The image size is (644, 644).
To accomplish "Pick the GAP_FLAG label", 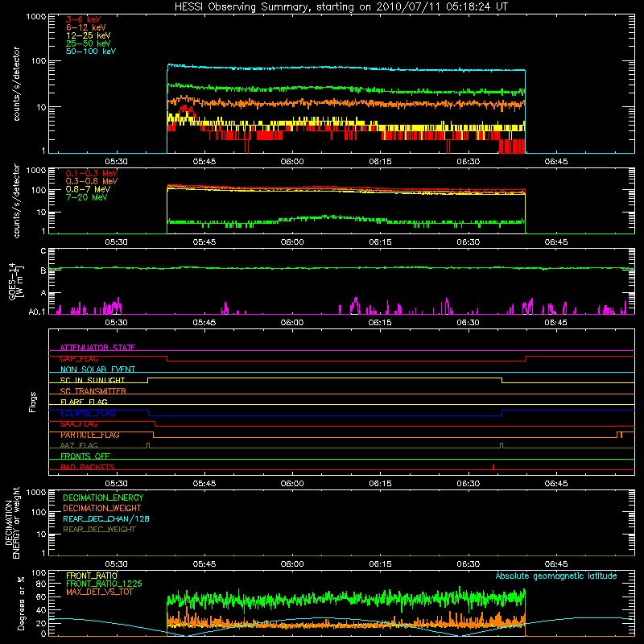I will 79,358.
